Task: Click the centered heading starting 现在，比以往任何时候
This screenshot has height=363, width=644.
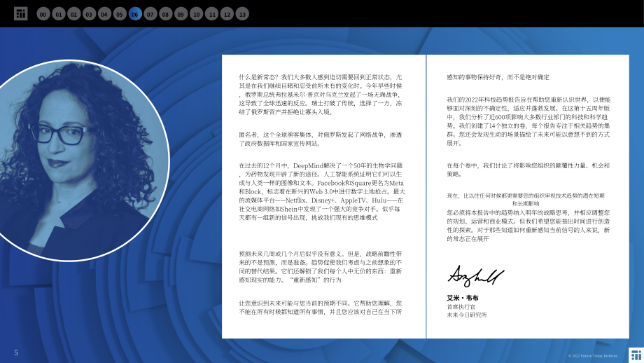Action: [526, 200]
